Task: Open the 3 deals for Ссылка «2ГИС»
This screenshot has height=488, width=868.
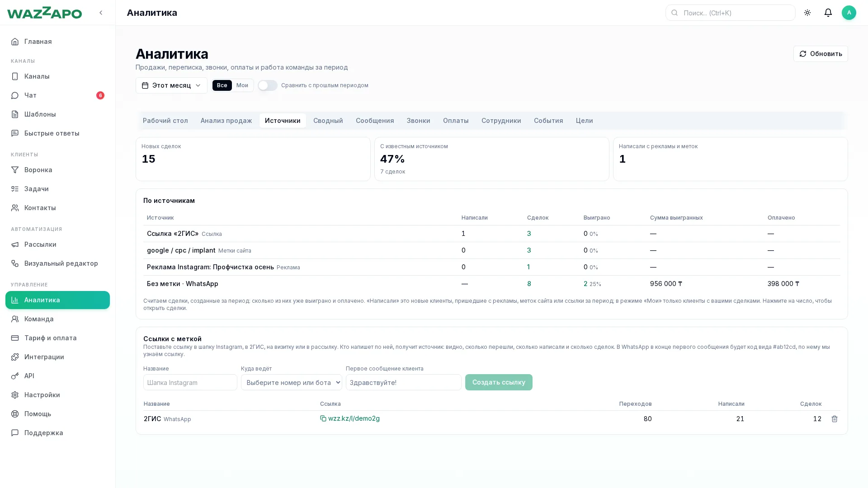Action: 529,234
